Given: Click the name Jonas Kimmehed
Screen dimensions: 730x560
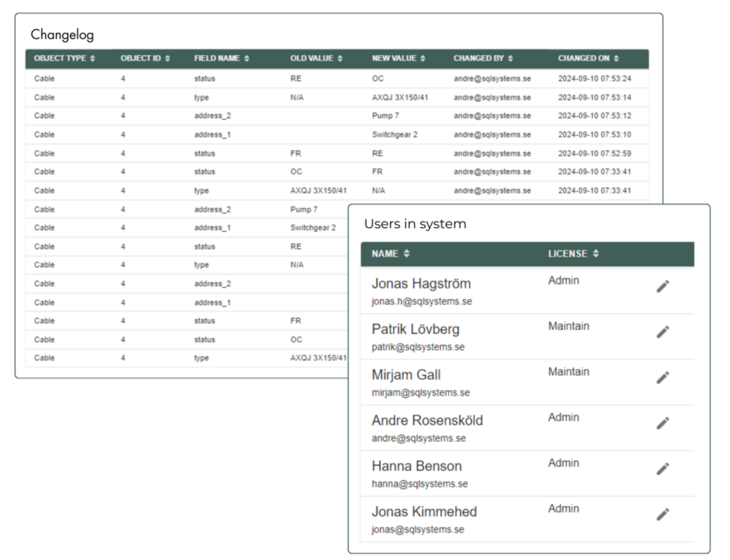Looking at the screenshot, I should click(x=424, y=512).
